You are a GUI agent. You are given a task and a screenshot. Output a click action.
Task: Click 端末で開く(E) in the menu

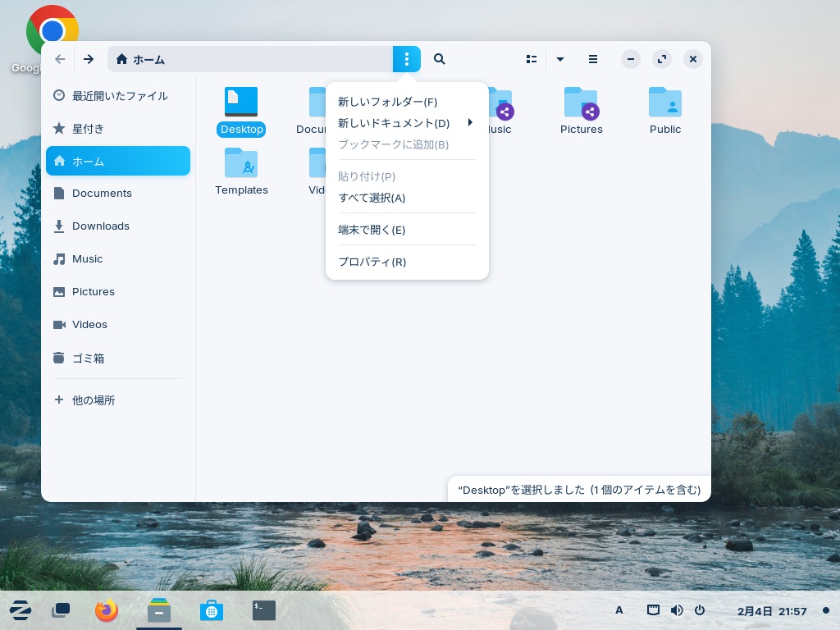372,230
